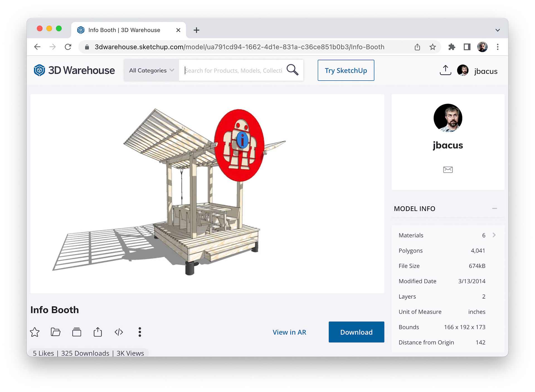Click the upload model icon
This screenshot has height=392, width=535.
[445, 70]
